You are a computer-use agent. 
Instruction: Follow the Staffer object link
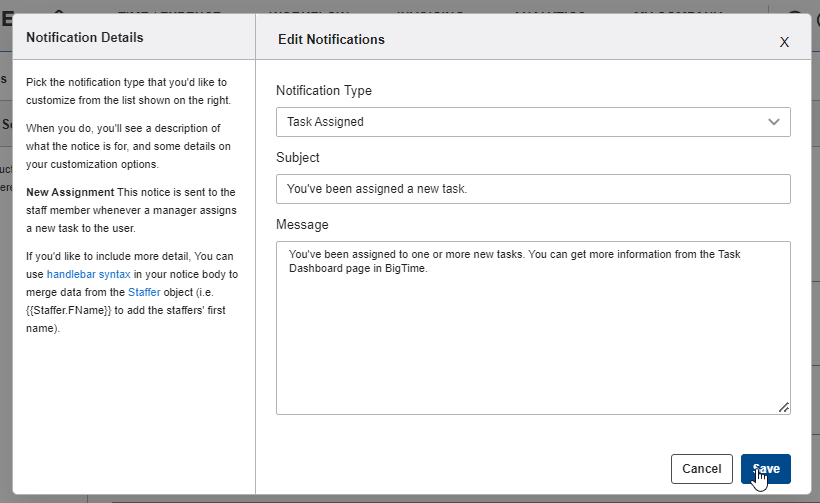pos(143,292)
